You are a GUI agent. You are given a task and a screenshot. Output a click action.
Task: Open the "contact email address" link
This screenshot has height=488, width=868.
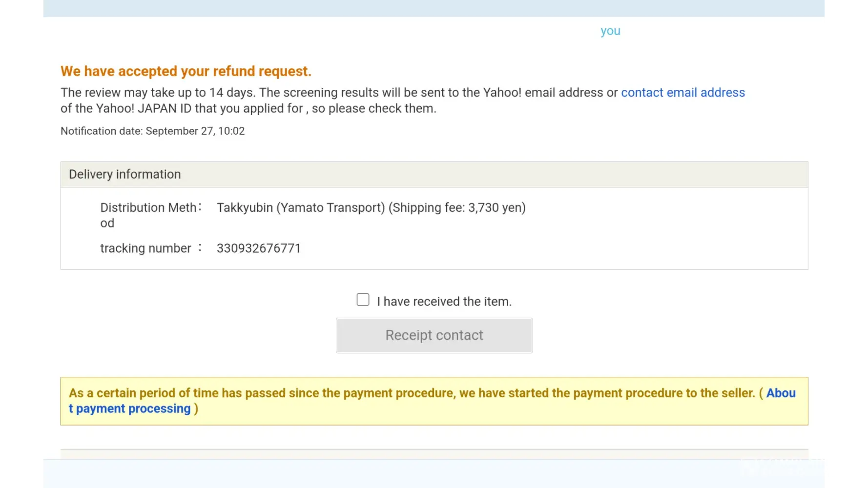pos(682,93)
